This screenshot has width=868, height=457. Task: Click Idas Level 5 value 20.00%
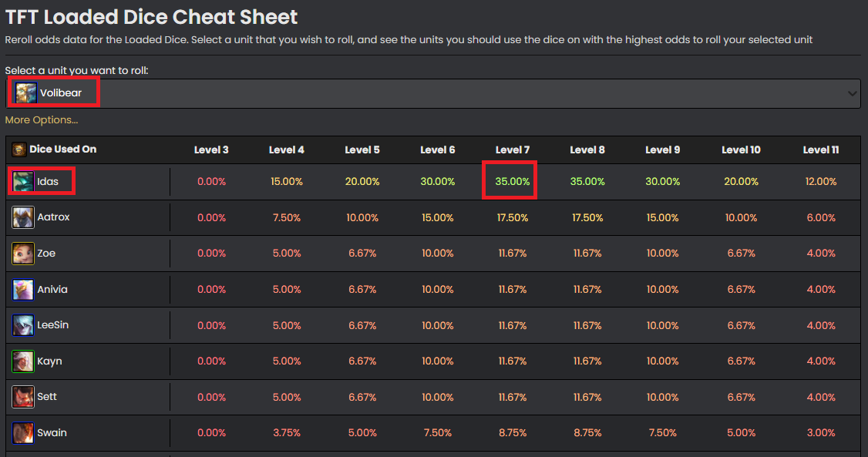pos(362,181)
